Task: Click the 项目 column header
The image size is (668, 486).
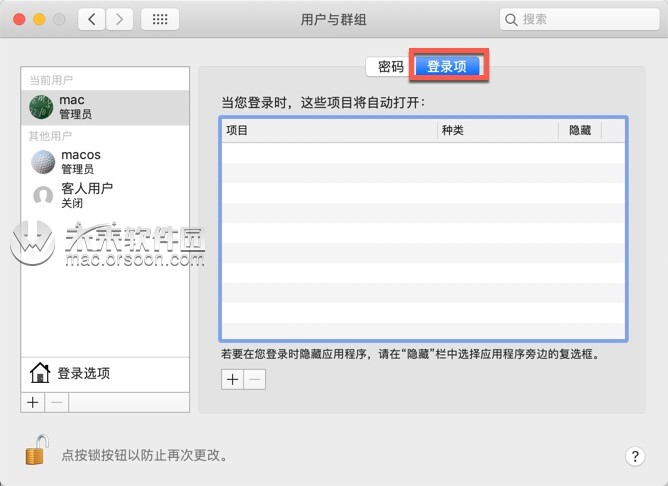Action: coord(329,130)
